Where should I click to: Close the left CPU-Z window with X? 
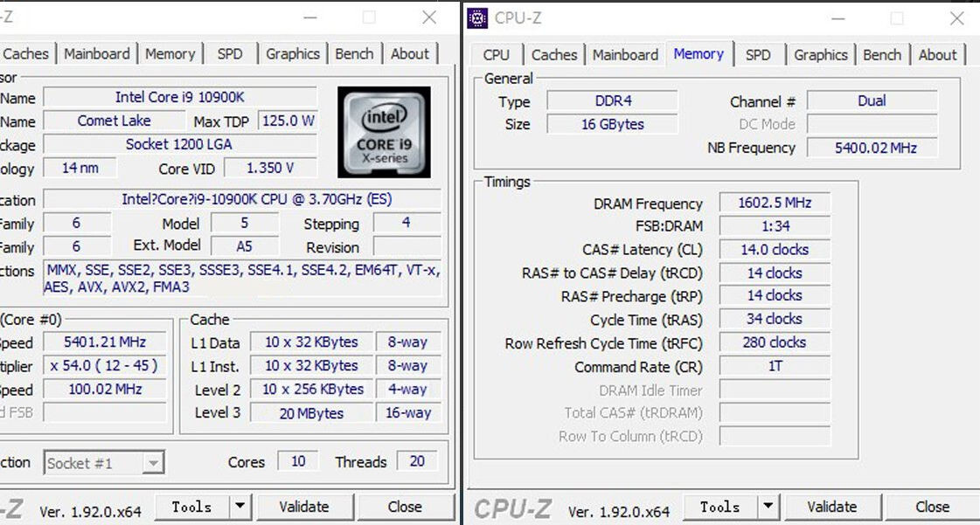pos(428,17)
